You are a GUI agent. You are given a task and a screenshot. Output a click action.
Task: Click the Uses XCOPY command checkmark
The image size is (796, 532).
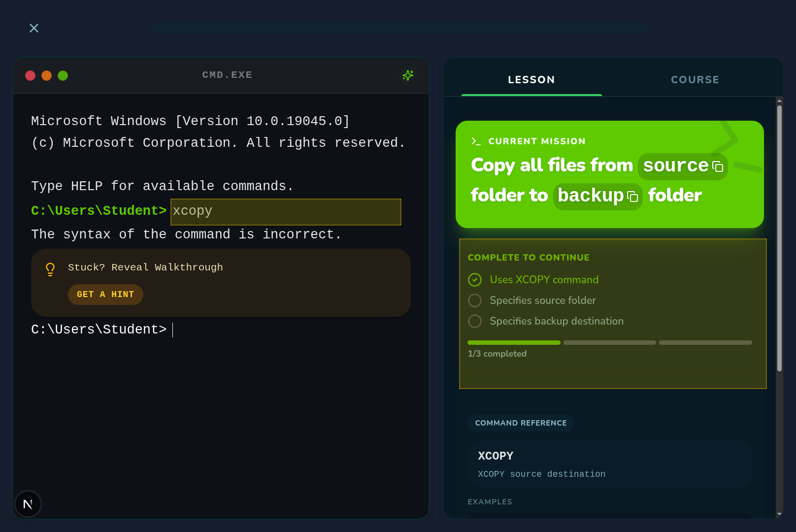click(475, 280)
